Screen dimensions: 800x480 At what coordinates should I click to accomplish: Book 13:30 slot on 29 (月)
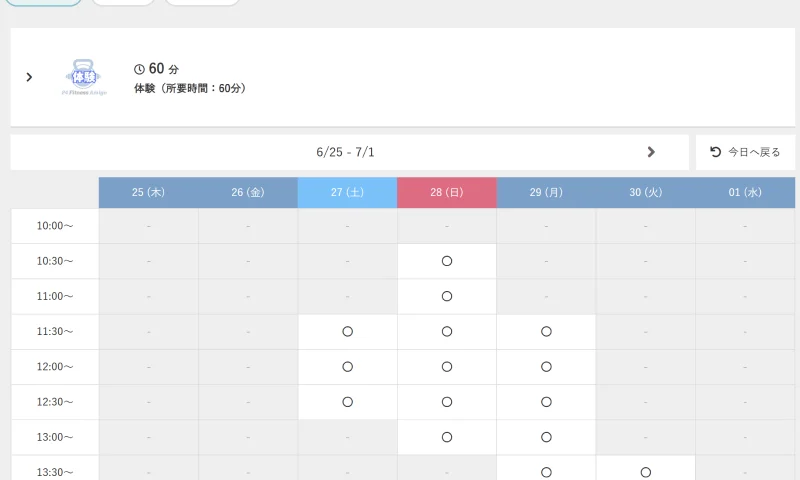coord(546,472)
